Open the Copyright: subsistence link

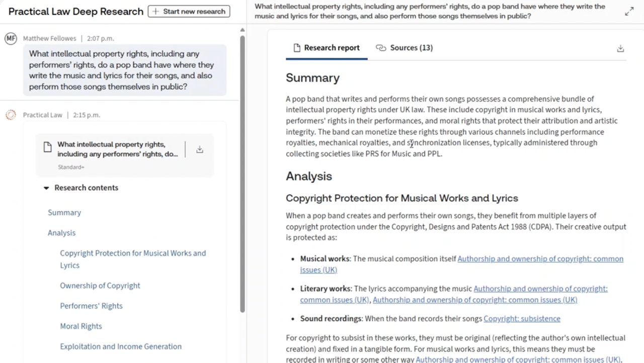tap(522, 319)
